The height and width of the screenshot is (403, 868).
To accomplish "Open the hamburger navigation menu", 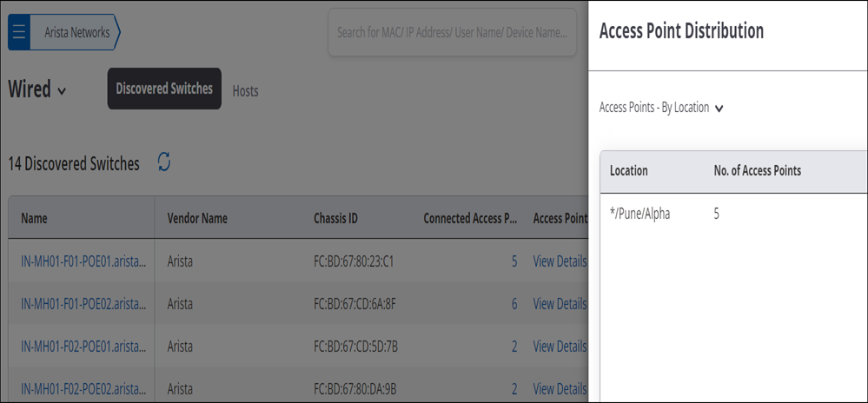I will pyautogui.click(x=19, y=33).
